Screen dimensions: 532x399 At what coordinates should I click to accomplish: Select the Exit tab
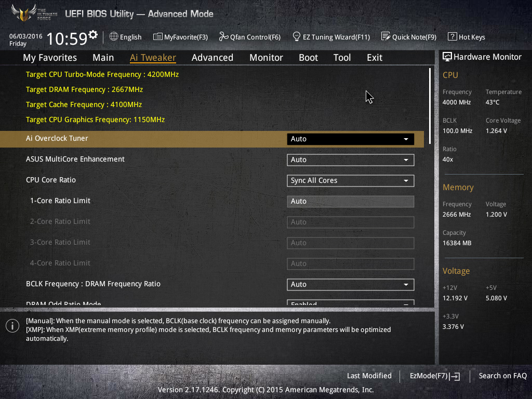[375, 58]
